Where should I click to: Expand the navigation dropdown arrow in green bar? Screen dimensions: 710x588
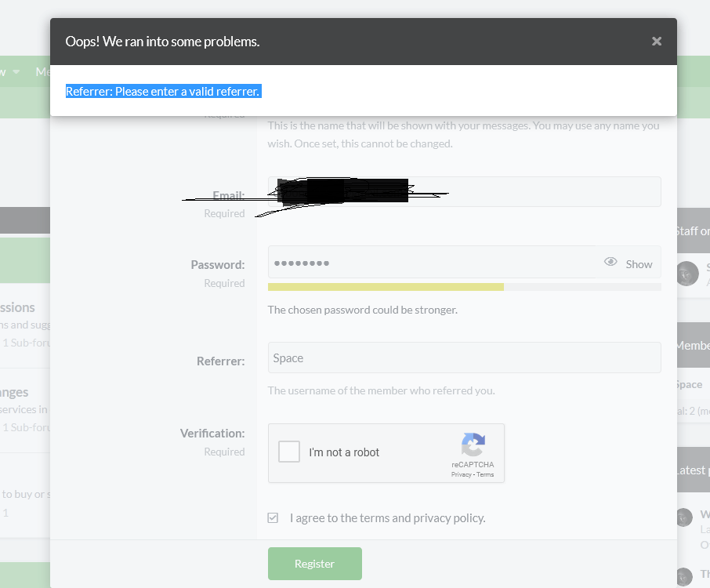click(16, 72)
